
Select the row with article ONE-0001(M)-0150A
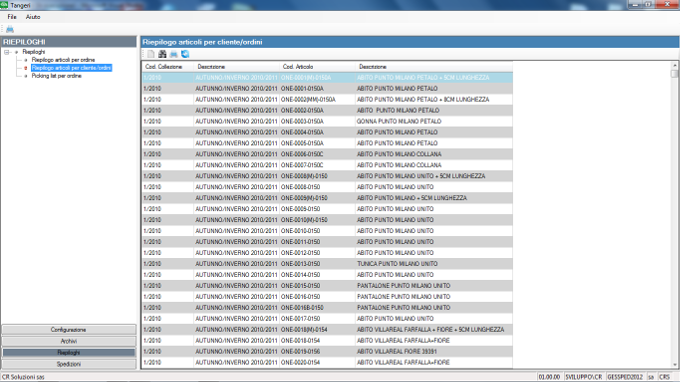[327, 78]
